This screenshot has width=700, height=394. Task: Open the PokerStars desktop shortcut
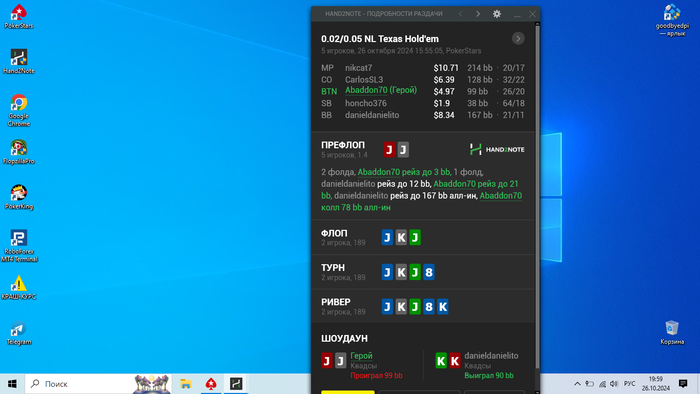19,17
